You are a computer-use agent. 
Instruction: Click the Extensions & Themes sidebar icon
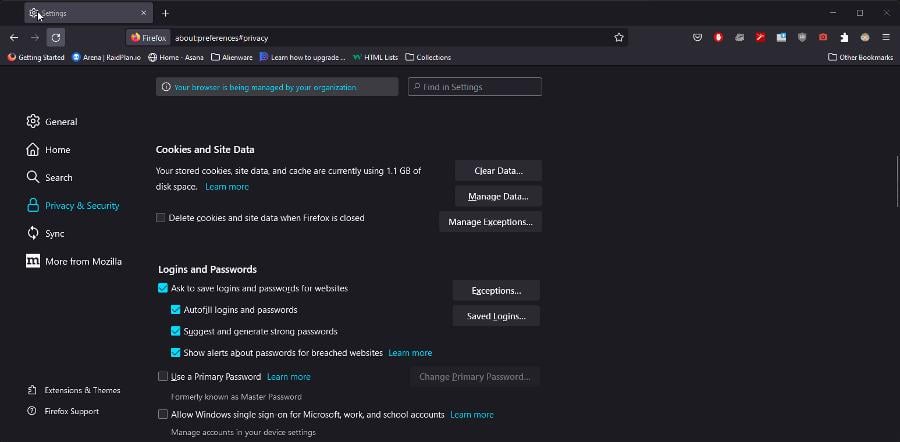[x=32, y=390]
